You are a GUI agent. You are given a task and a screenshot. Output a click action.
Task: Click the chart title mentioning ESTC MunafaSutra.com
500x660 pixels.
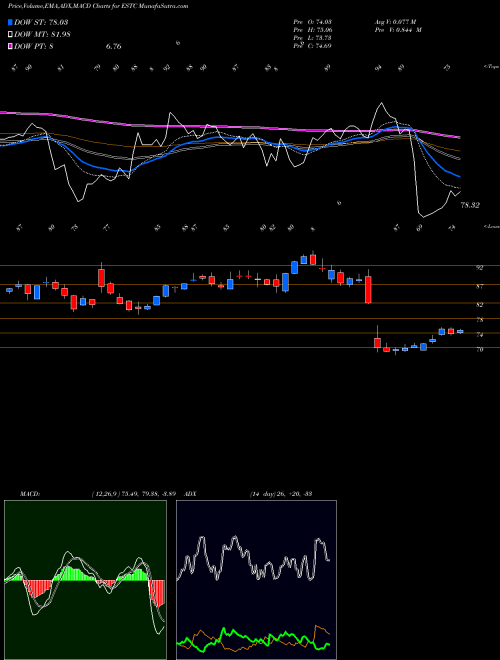[x=98, y=6]
